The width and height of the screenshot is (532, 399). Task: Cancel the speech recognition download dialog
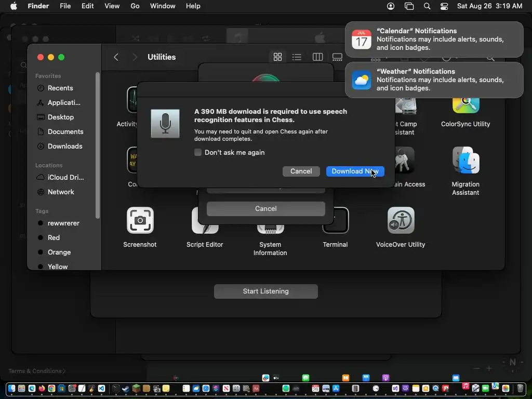(x=301, y=171)
